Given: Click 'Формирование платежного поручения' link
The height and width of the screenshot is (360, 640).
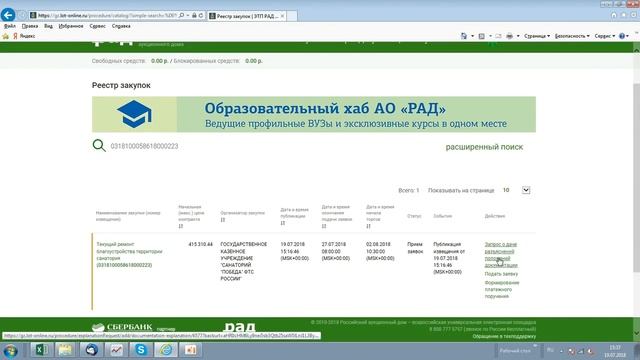Looking at the screenshot, I should coord(502,289).
